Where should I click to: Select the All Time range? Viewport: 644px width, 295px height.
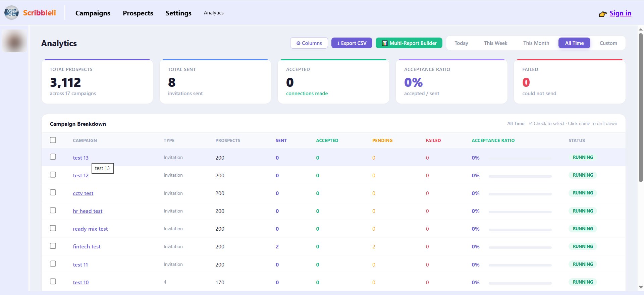[x=574, y=43]
